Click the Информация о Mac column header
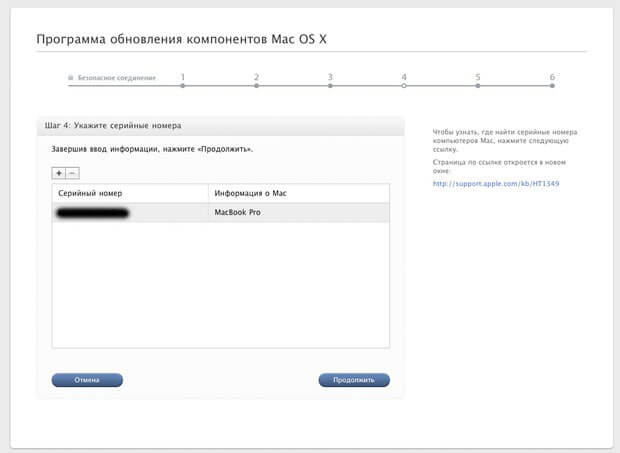The height and width of the screenshot is (453, 620). pos(299,193)
